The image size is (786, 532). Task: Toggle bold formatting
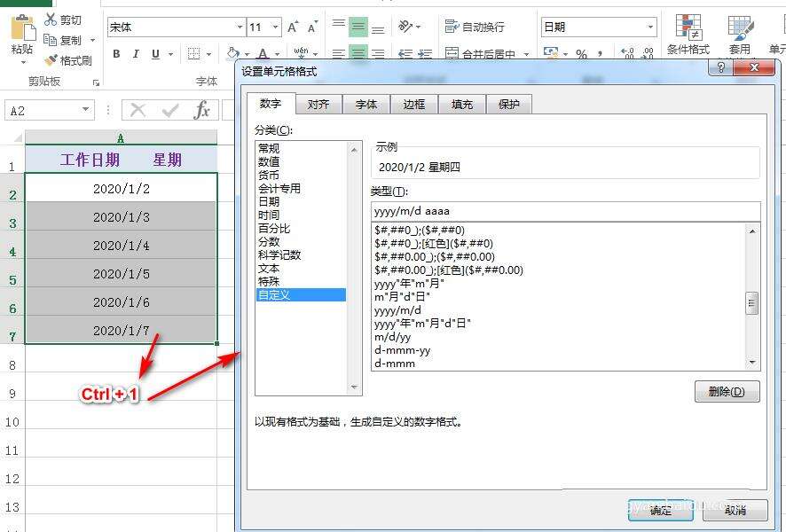115,53
